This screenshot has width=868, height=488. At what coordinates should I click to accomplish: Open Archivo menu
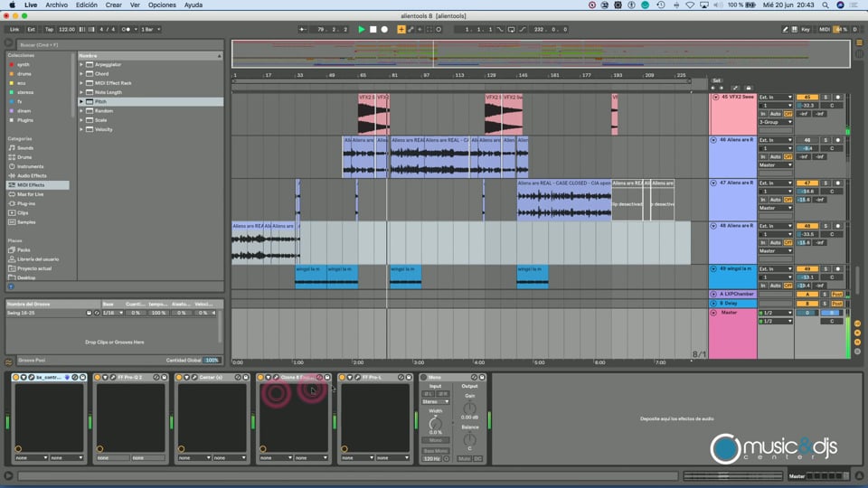56,5
